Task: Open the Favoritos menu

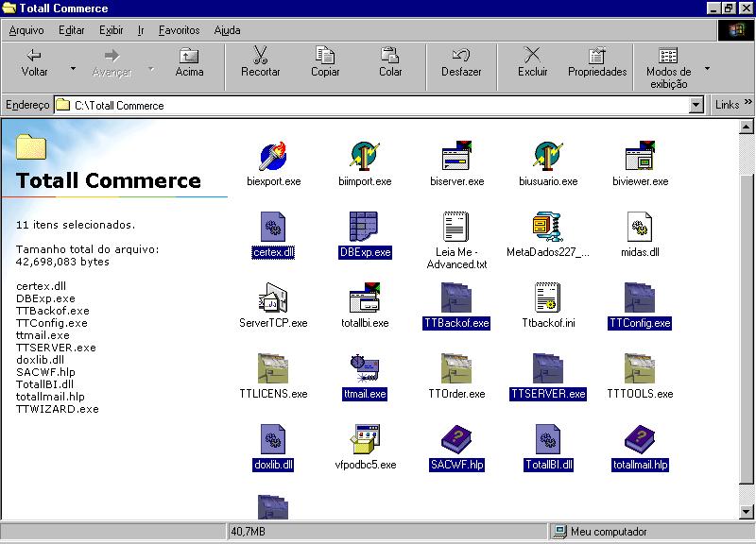Action: [x=179, y=30]
